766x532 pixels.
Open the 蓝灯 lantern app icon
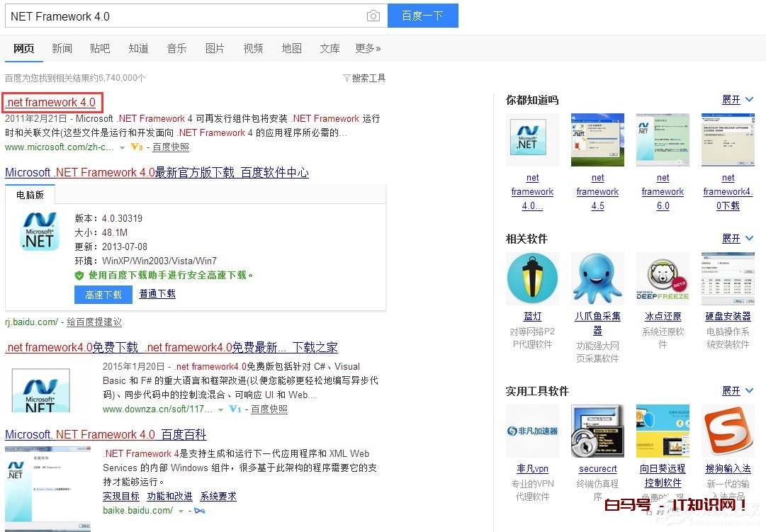[x=532, y=278]
